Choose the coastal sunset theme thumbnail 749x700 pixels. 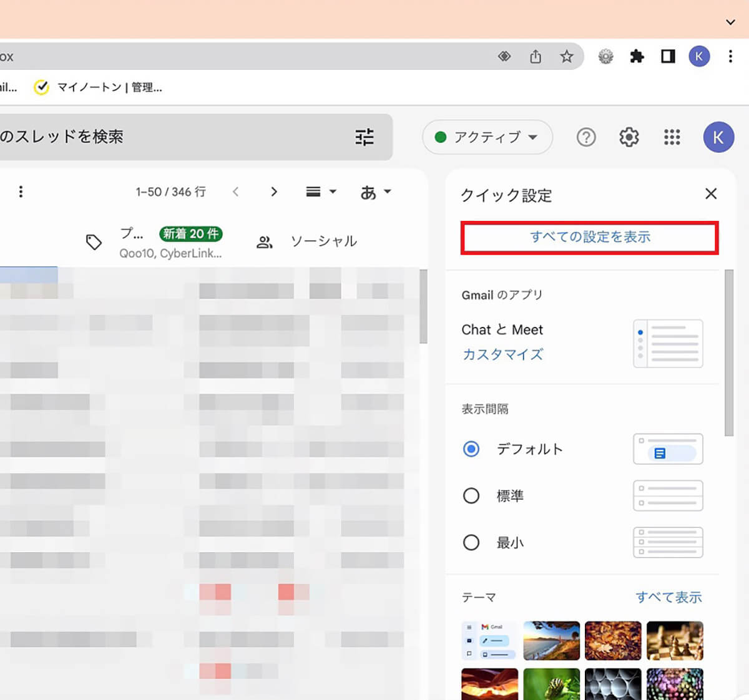point(551,641)
